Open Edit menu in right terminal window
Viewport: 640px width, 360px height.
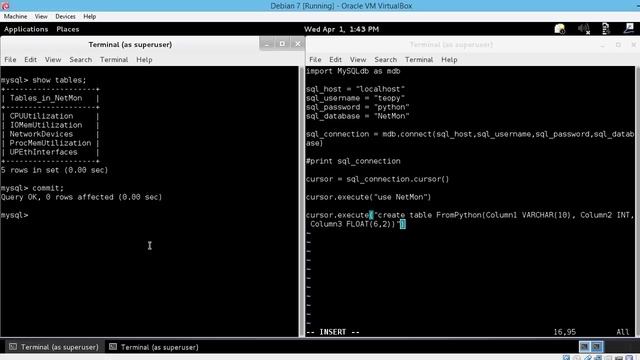tap(335, 60)
